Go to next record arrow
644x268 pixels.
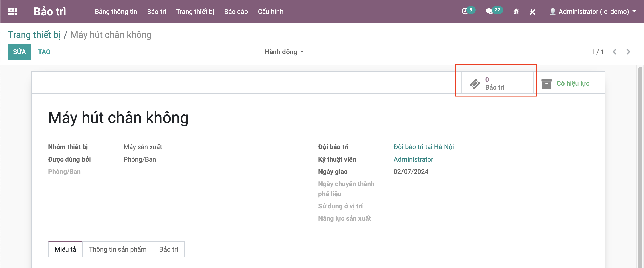628,52
